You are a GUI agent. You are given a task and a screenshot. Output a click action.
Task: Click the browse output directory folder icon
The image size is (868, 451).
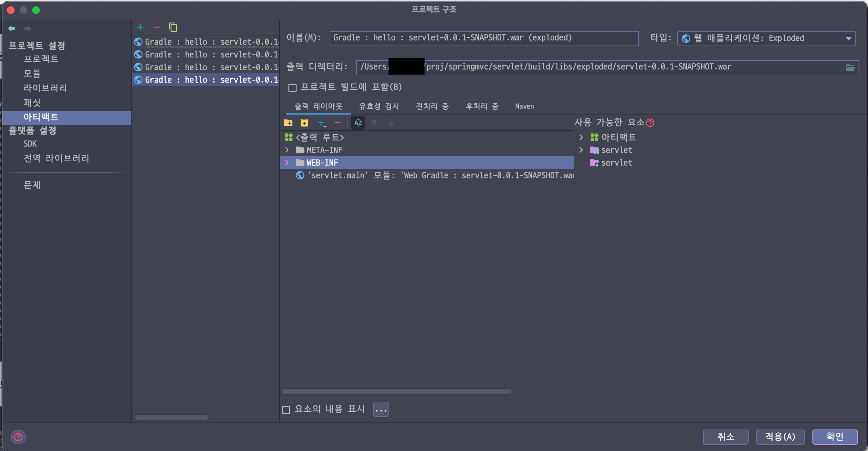[850, 68]
